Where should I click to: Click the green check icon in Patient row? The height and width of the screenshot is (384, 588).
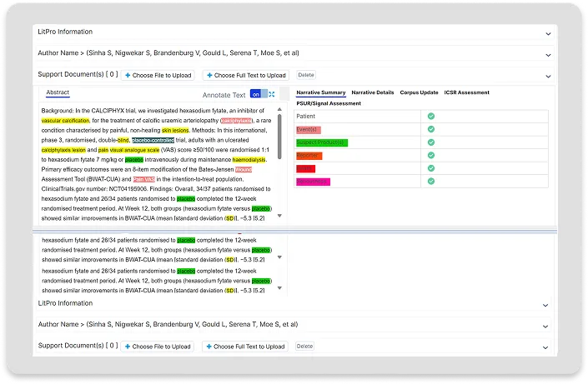pyautogui.click(x=431, y=116)
